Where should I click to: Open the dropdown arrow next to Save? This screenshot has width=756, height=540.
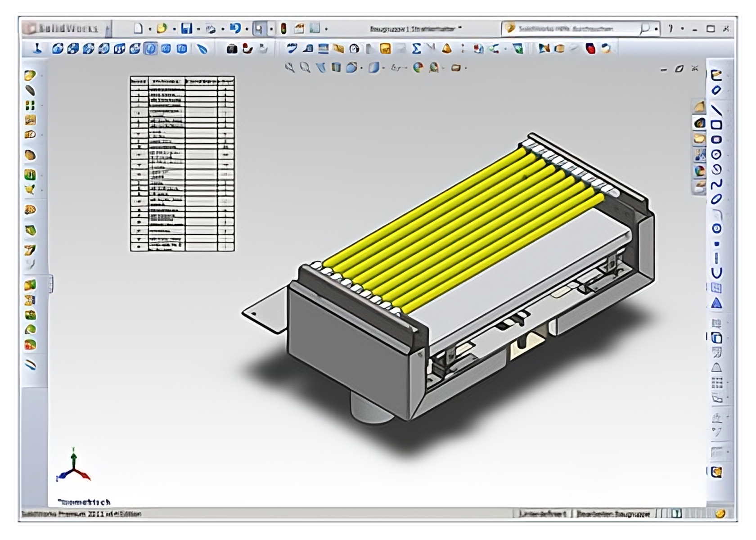(198, 29)
